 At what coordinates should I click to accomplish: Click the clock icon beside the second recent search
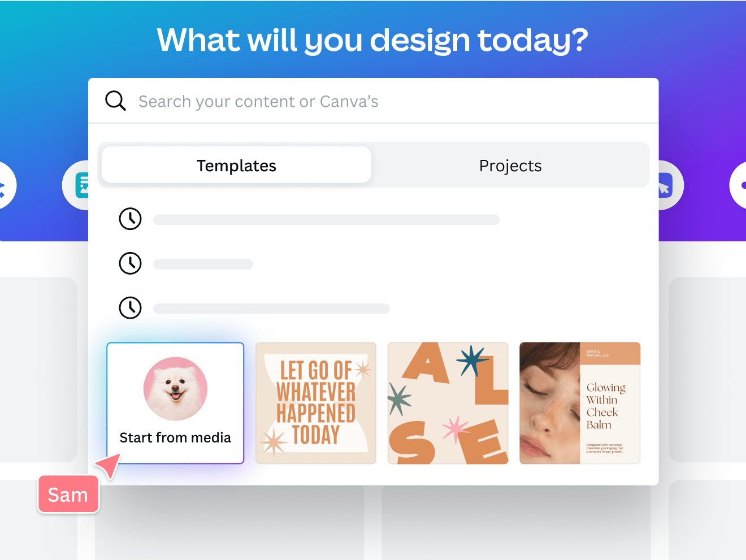[130, 263]
